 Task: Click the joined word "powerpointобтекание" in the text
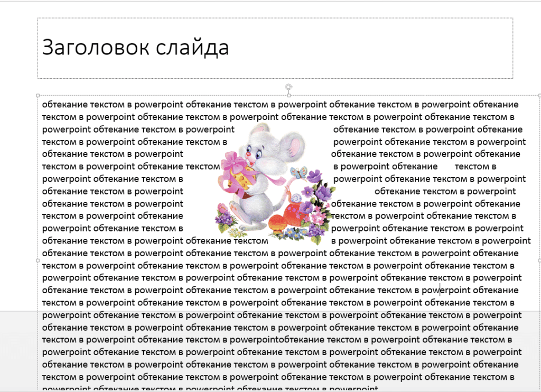pyautogui.click(x=277, y=340)
